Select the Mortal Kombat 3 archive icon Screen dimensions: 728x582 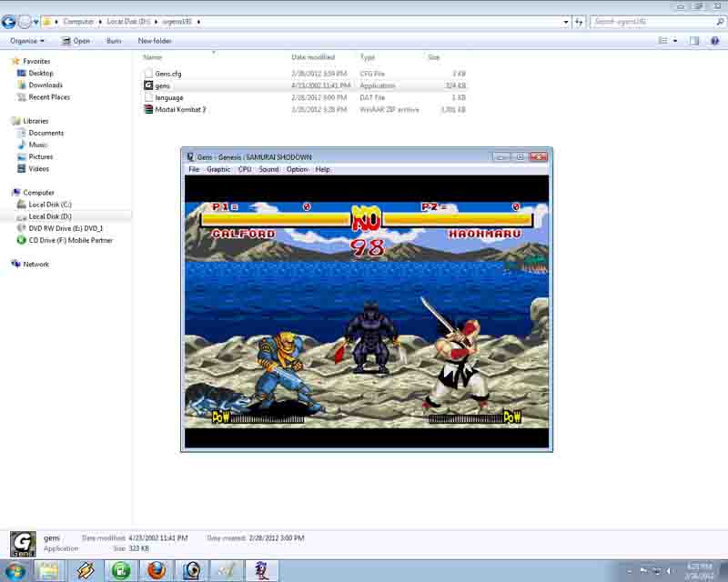pos(148,109)
